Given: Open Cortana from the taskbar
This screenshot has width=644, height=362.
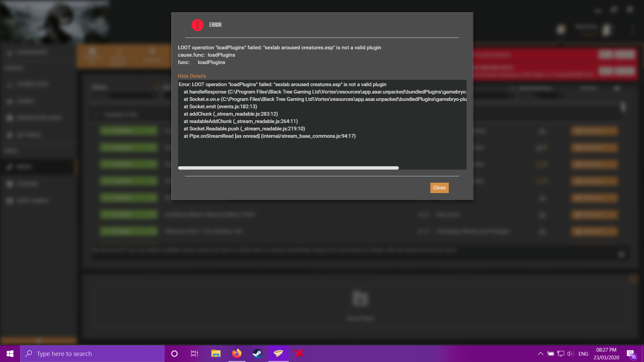Looking at the screenshot, I should point(174,354).
